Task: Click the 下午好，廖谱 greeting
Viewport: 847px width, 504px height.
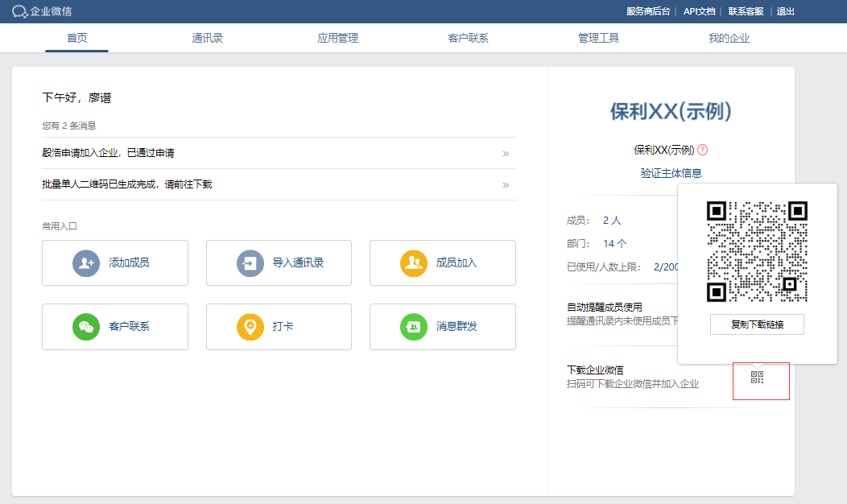Action: (x=76, y=97)
